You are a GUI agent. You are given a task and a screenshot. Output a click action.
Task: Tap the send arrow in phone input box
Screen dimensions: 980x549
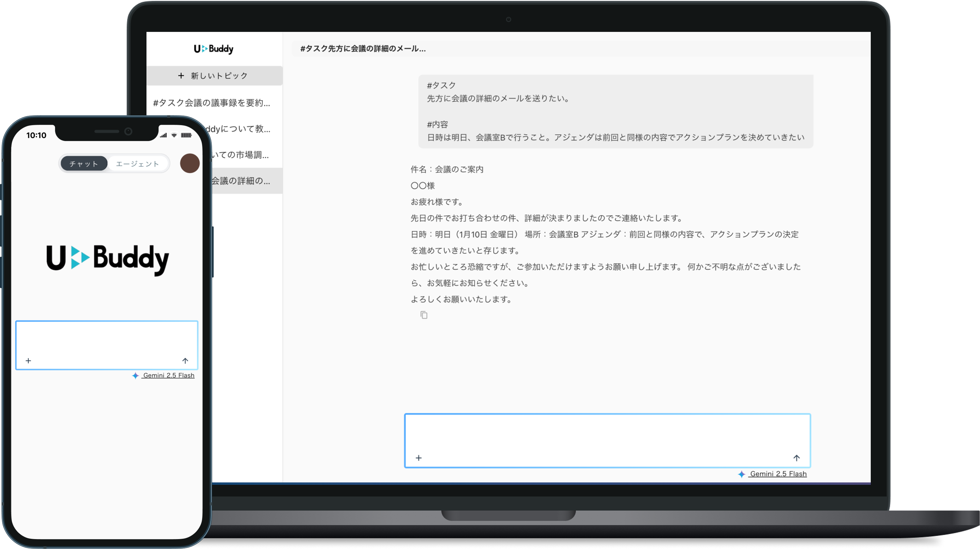pos(185,361)
